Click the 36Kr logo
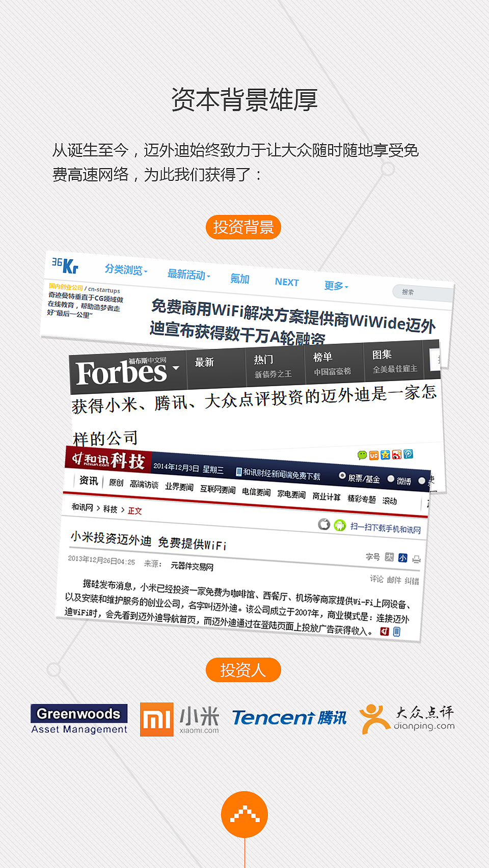The height and width of the screenshot is (868, 489). pyautogui.click(x=65, y=265)
